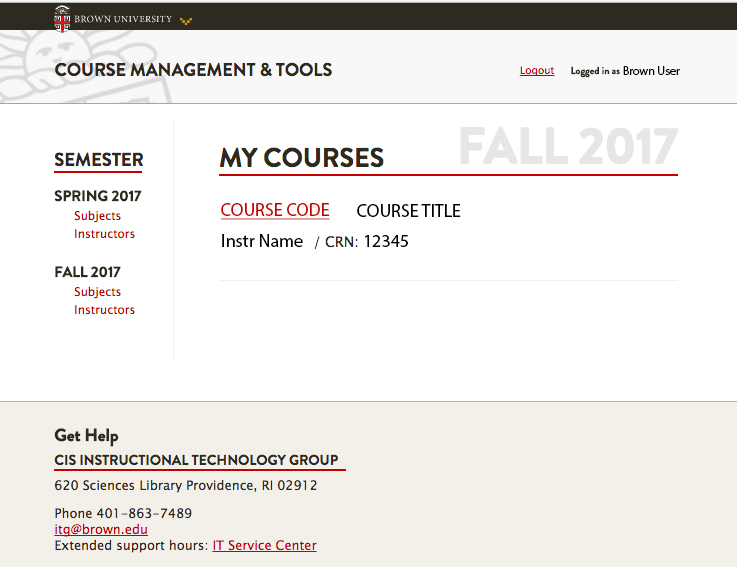
Task: Open Fall 2017 Instructors
Action: [104, 310]
